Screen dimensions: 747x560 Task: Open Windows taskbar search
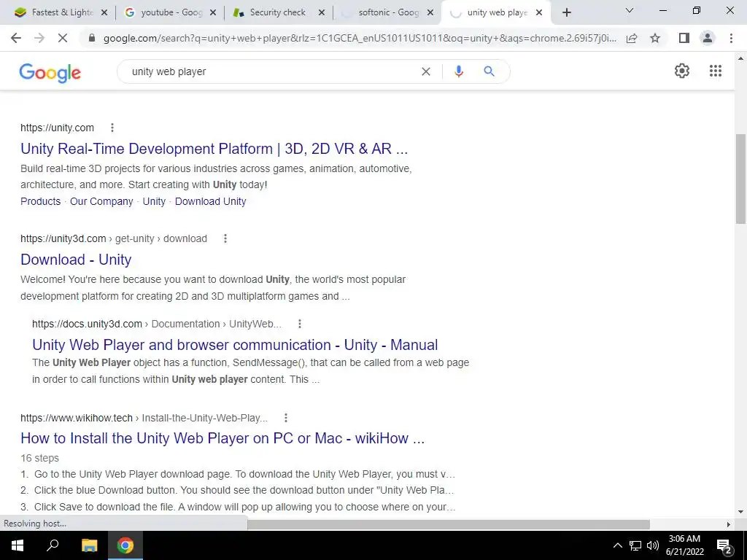tap(53, 545)
